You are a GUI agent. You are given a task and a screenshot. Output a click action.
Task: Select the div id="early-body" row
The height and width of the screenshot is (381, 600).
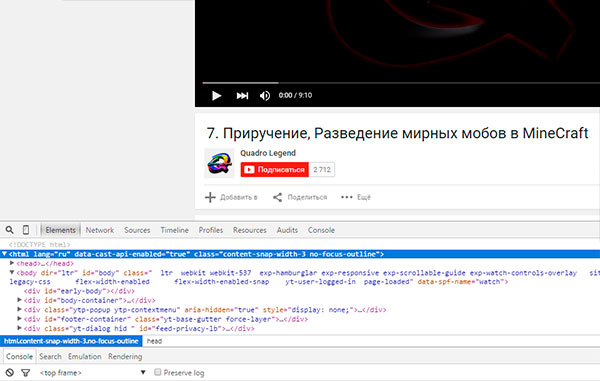(x=79, y=291)
